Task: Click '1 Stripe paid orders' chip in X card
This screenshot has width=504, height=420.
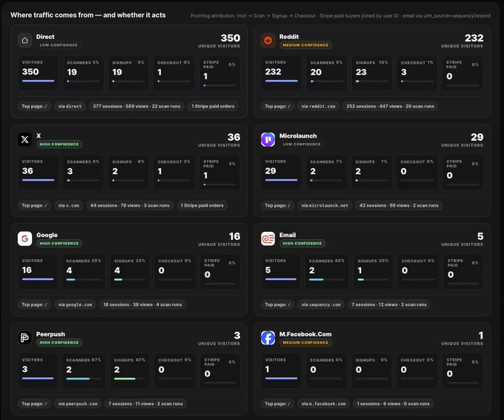Action: click(202, 205)
